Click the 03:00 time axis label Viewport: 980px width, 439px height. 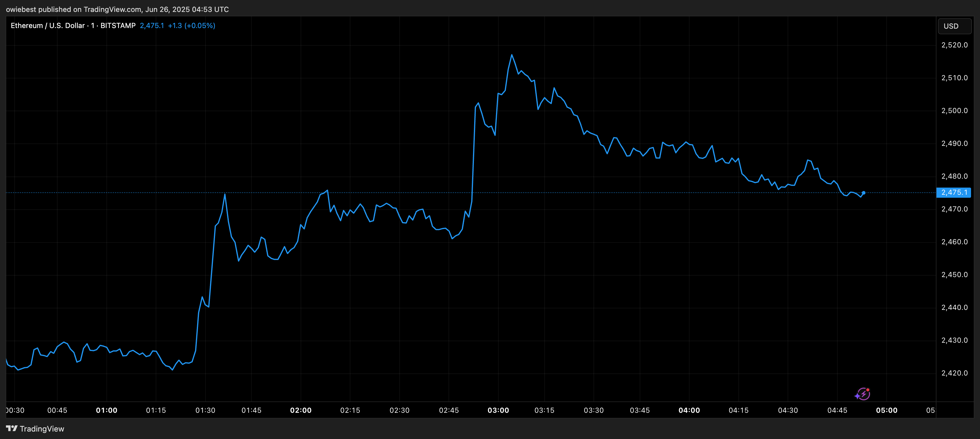point(498,410)
